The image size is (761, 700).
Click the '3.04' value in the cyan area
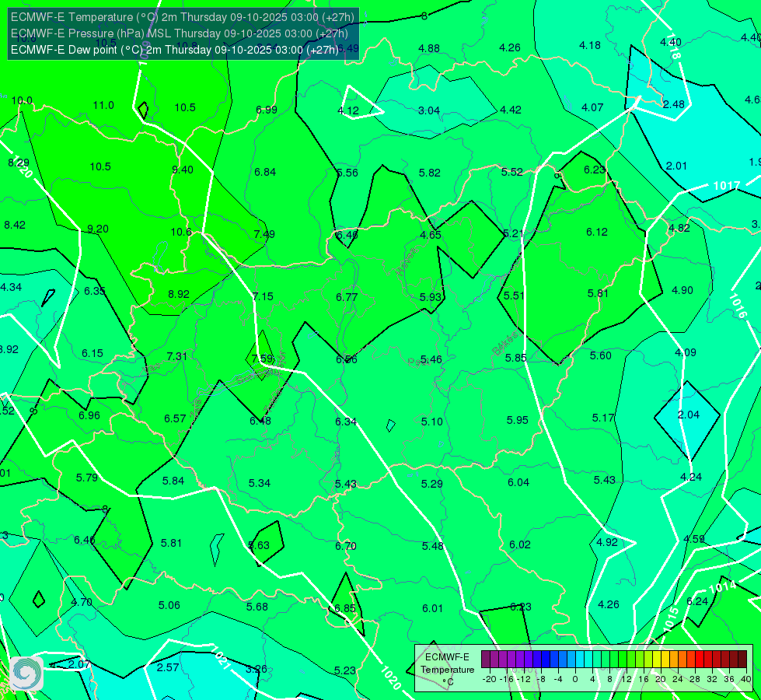[429, 110]
